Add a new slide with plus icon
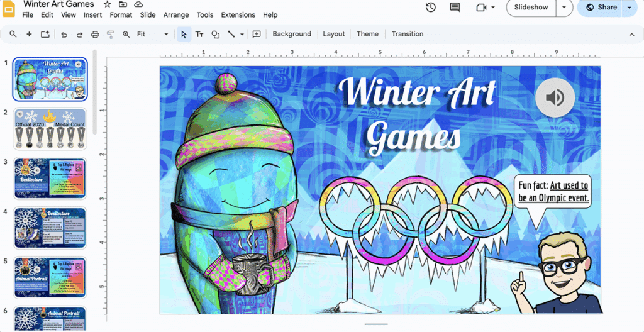 point(29,34)
